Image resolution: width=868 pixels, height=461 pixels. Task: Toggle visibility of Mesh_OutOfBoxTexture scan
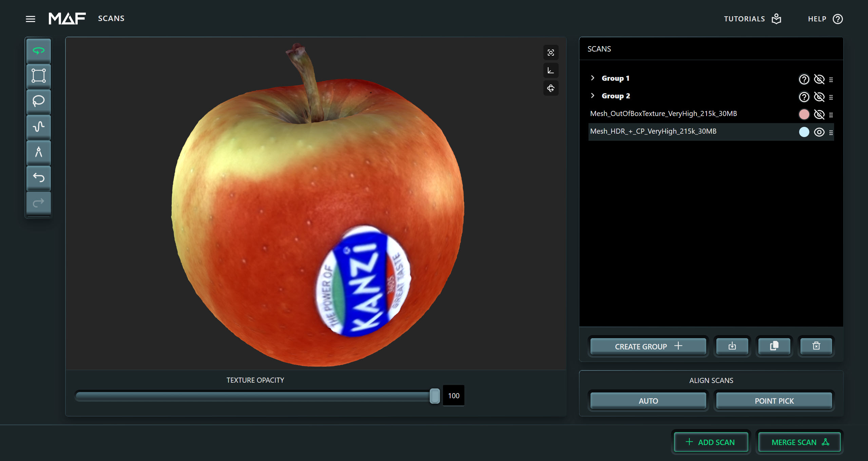(819, 114)
